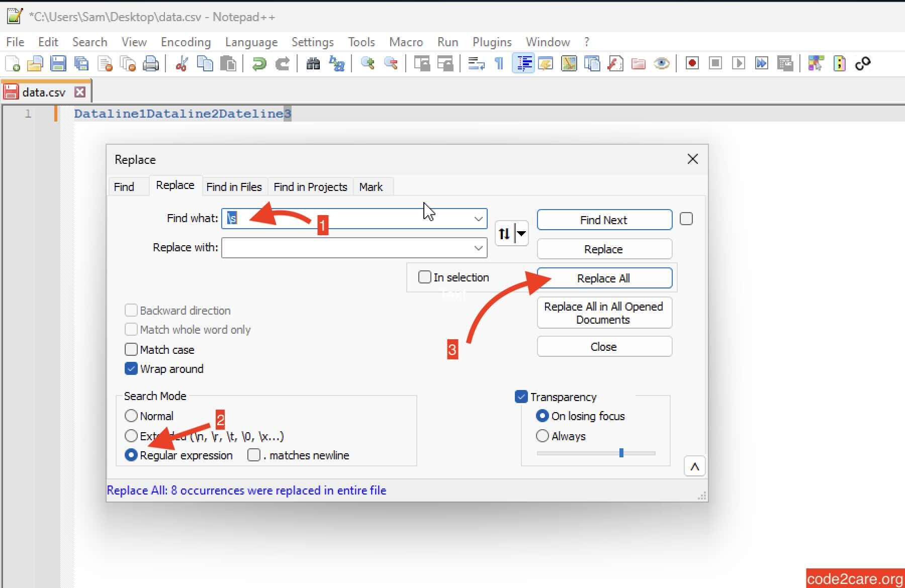Image resolution: width=905 pixels, height=588 pixels.
Task: Enable the Regular expression search mode
Action: [131, 455]
